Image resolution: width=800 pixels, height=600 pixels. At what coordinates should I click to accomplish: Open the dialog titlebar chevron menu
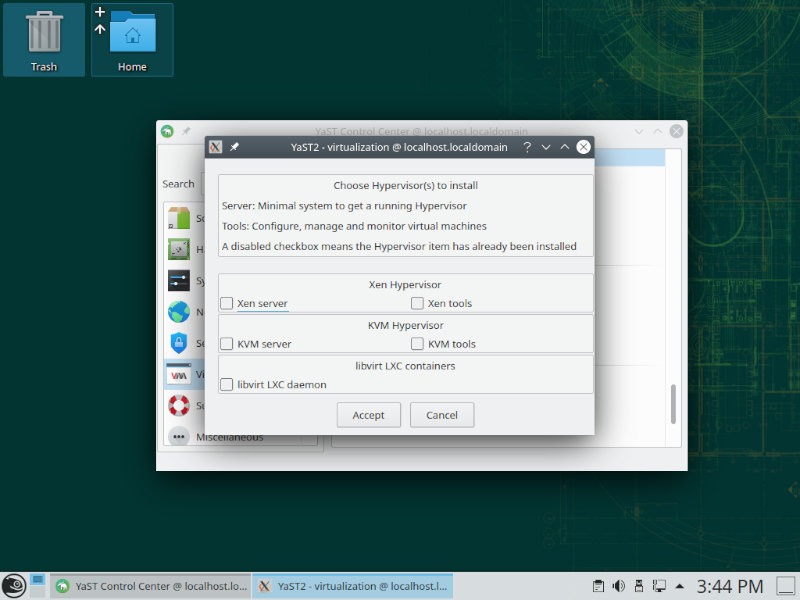click(546, 147)
